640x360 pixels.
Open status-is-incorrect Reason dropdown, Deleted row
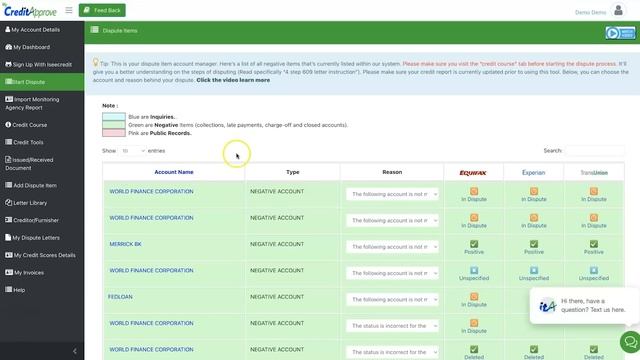pos(393,352)
